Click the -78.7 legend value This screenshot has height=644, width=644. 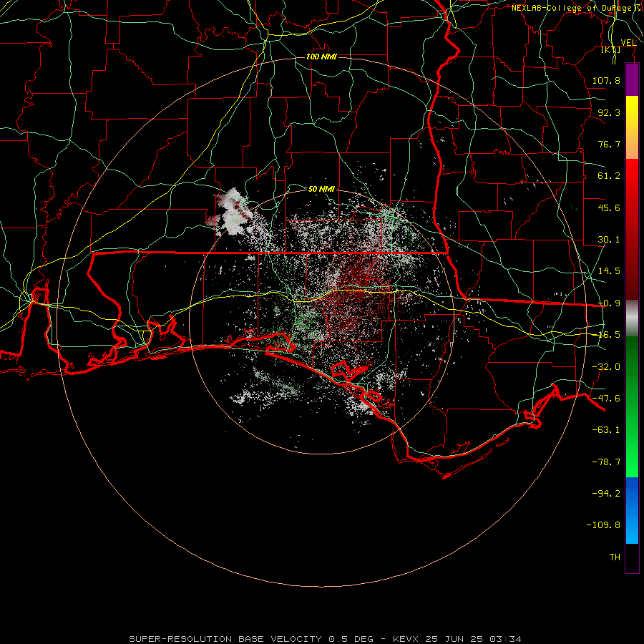(606, 462)
